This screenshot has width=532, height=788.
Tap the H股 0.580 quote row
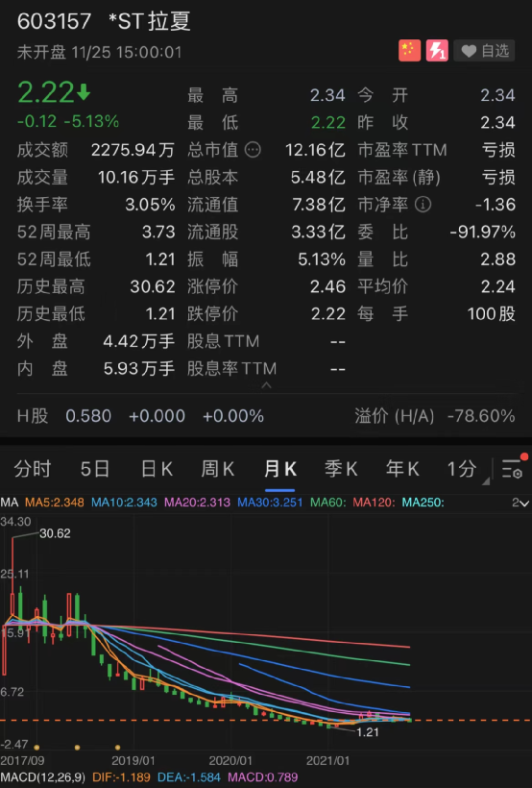[x=140, y=416]
